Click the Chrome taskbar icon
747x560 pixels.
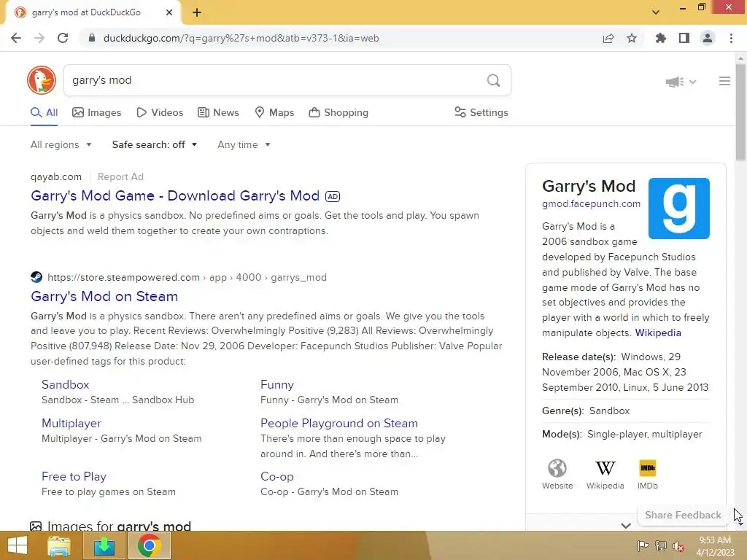coord(149,546)
